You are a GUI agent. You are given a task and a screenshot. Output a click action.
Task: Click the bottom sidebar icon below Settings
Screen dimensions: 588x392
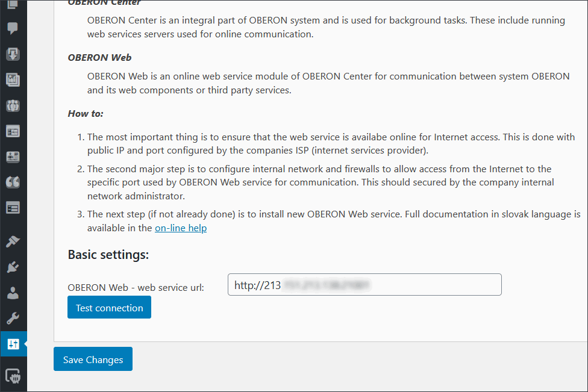[13, 376]
